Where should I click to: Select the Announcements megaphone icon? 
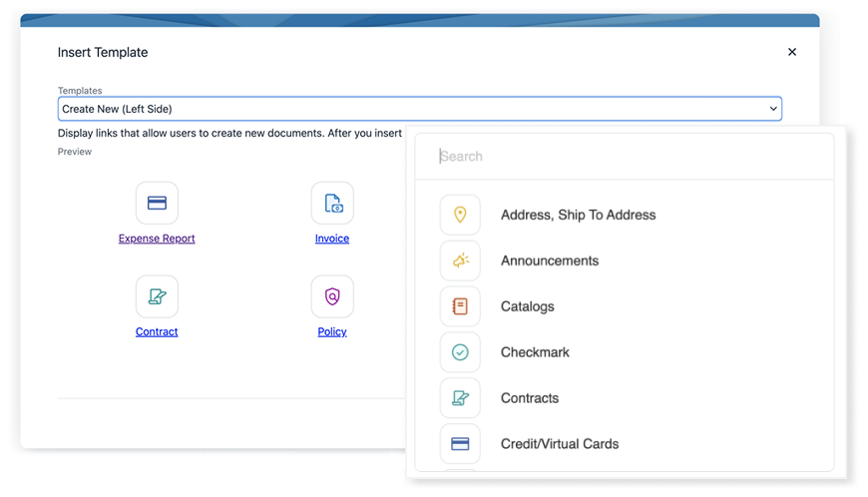click(x=460, y=260)
